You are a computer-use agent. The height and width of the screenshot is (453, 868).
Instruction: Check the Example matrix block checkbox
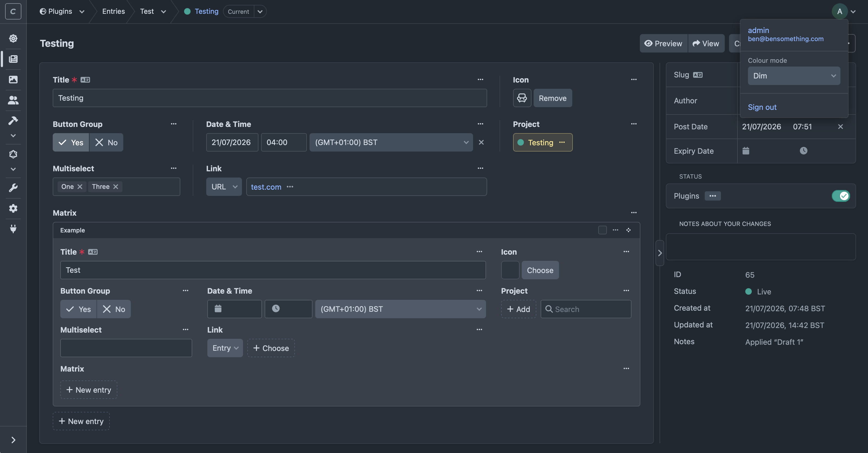602,230
